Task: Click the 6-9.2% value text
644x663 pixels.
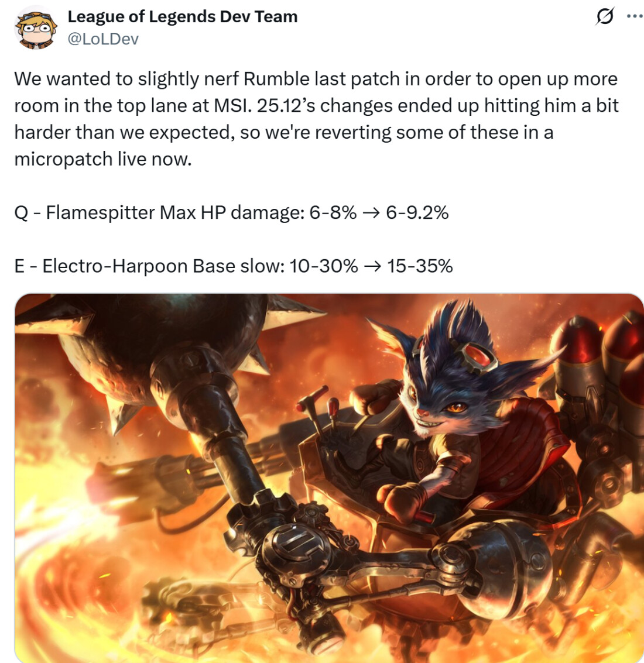Action: coord(417,212)
